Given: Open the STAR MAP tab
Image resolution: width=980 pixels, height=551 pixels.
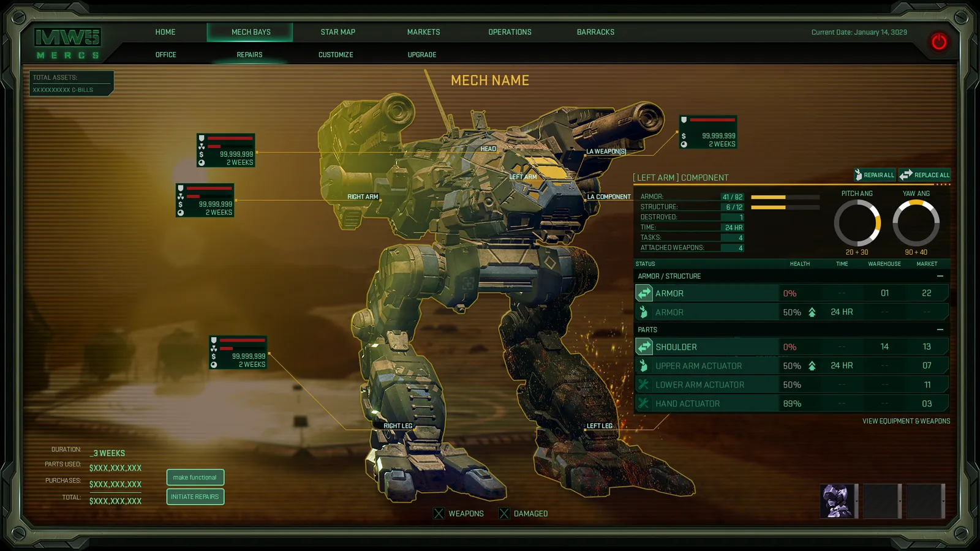Looking at the screenshot, I should tap(337, 32).
